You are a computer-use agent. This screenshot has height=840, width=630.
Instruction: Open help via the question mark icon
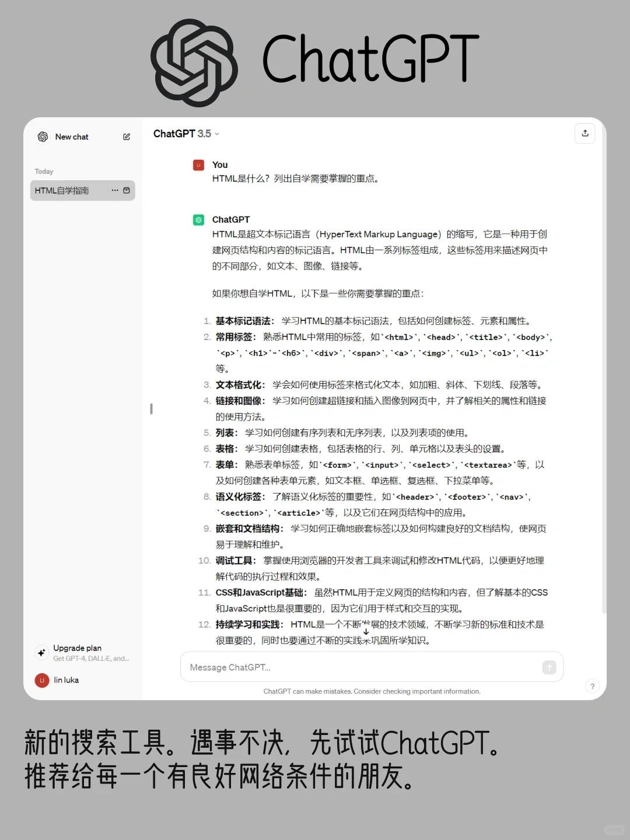(593, 687)
